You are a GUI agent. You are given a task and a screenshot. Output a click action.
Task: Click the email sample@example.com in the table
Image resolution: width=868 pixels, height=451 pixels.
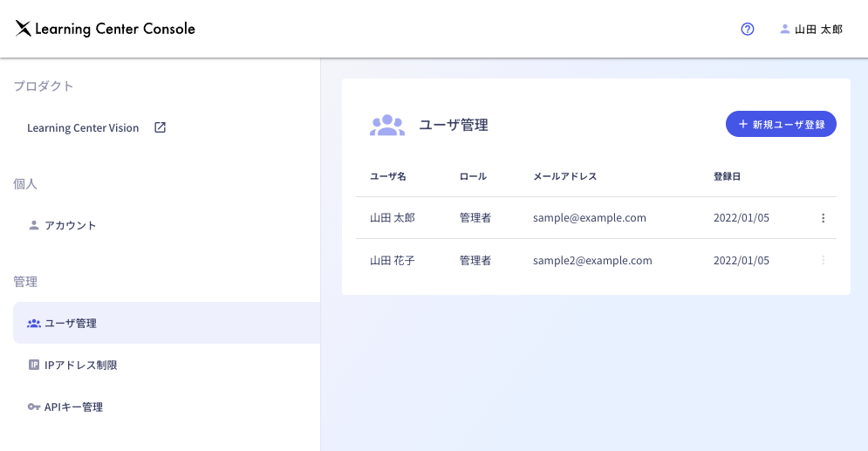coord(589,218)
